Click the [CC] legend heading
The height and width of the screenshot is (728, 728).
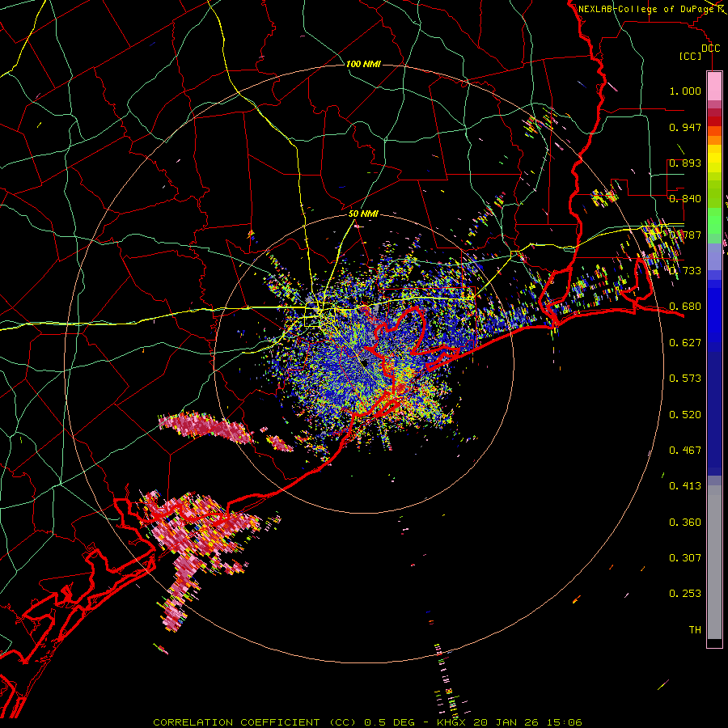[x=691, y=56]
